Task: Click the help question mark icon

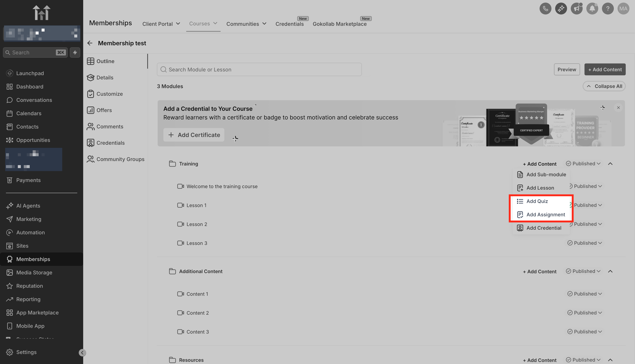Action: click(x=608, y=9)
